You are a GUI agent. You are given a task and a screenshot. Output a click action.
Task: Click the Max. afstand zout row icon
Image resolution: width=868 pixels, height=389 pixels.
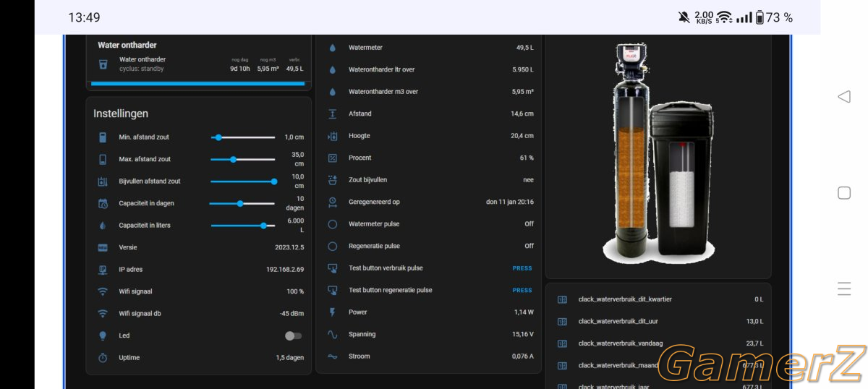[x=103, y=159]
